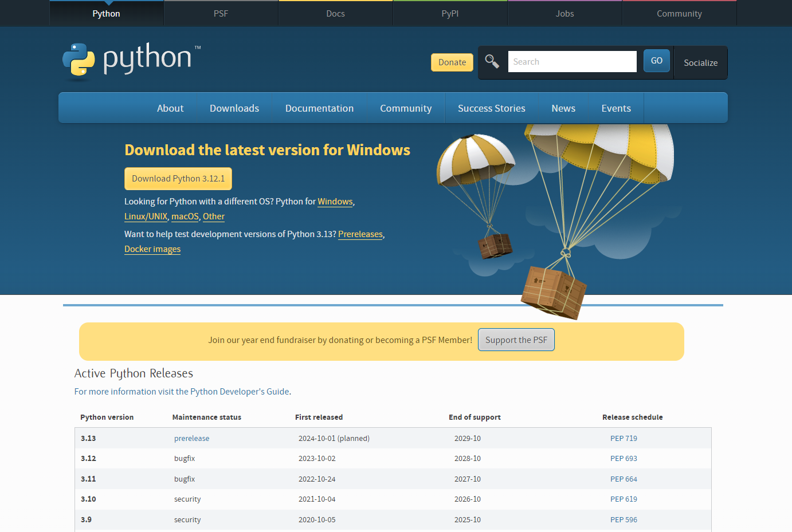This screenshot has height=532, width=792.
Task: Open the News navigation menu
Action: tap(563, 108)
